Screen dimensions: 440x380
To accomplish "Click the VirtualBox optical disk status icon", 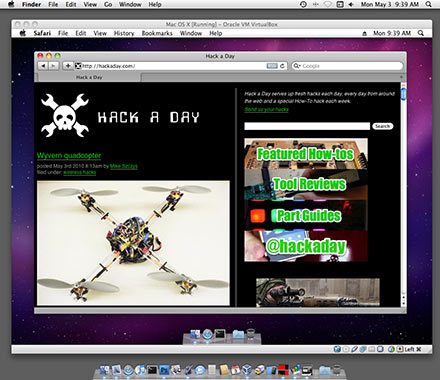I will pos(346,349).
